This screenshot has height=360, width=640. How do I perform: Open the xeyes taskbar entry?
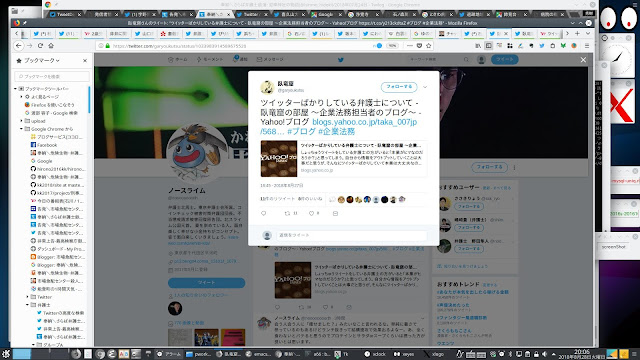[404, 354]
